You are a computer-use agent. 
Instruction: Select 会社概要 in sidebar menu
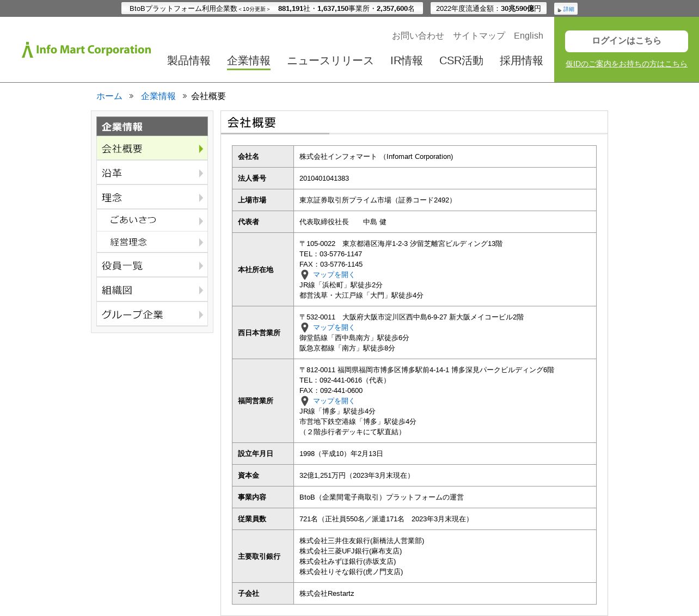(x=152, y=149)
